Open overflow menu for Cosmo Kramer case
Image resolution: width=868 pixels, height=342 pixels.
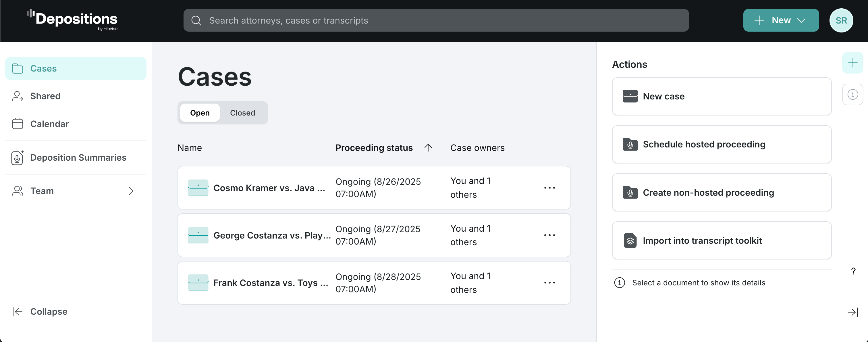point(549,188)
